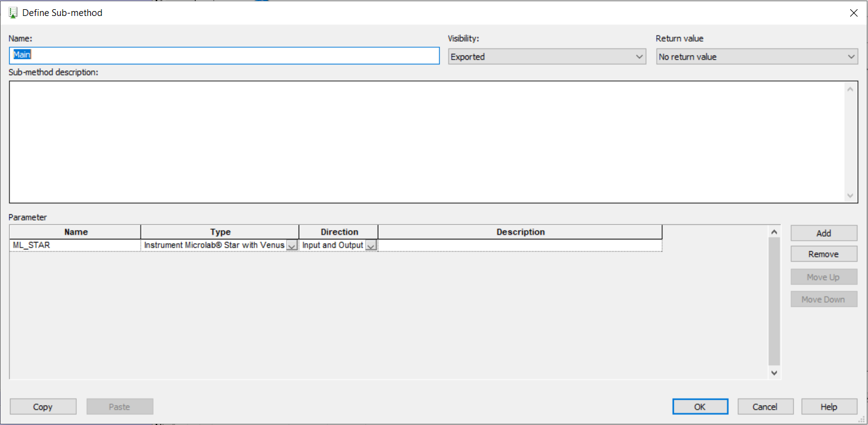
Task: Click the Remove parameter button
Action: pos(824,254)
